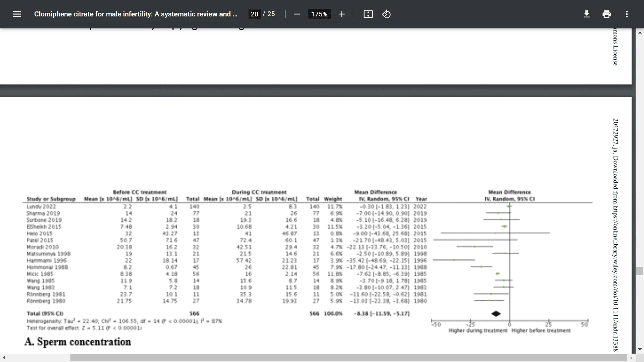This screenshot has height=362, width=644.
Task: Edit the current page number field
Action: 254,14
